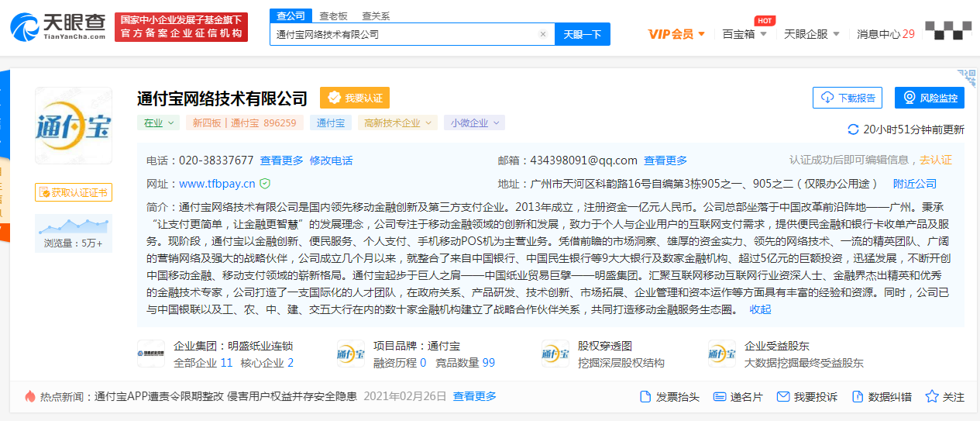Click the 关注 star to follow the company
The height and width of the screenshot is (421, 980).
(945, 397)
